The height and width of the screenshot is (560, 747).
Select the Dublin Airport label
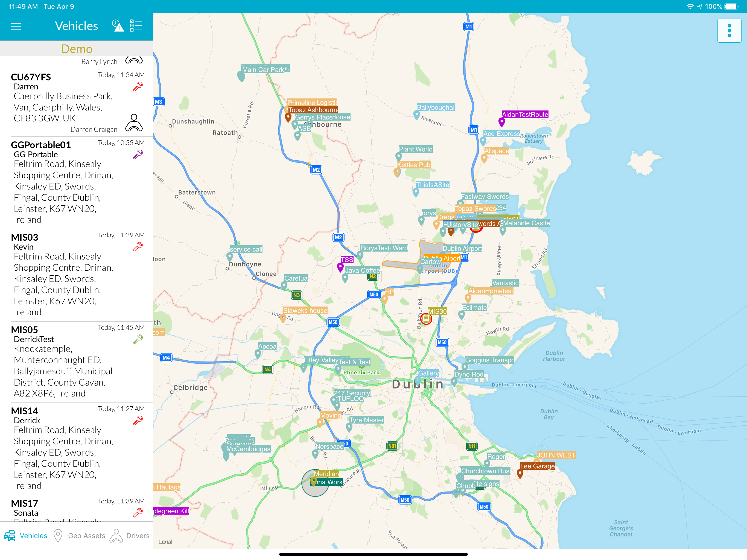pyautogui.click(x=462, y=248)
